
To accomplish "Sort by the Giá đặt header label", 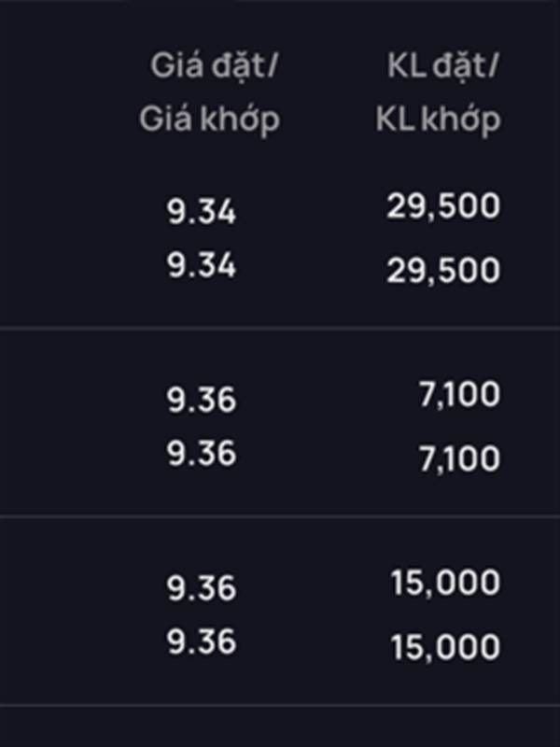I will [x=214, y=66].
